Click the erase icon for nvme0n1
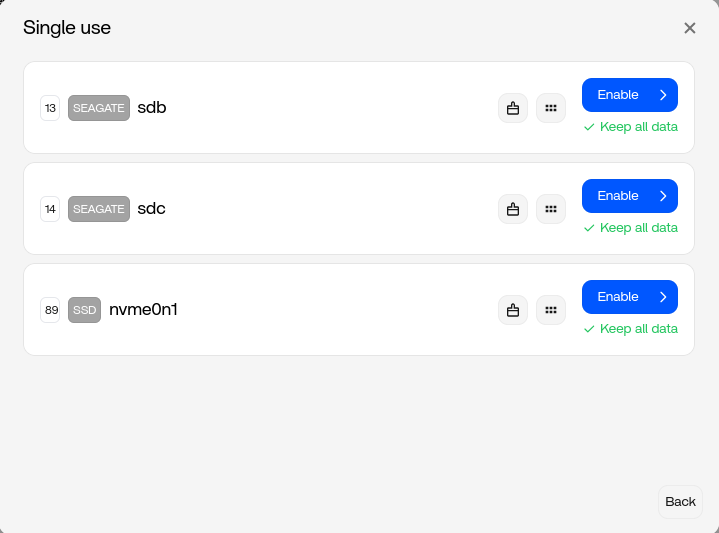This screenshot has width=719, height=533. 513,310
